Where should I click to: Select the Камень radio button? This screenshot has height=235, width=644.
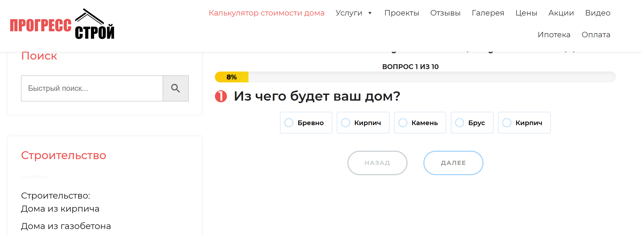pos(403,123)
